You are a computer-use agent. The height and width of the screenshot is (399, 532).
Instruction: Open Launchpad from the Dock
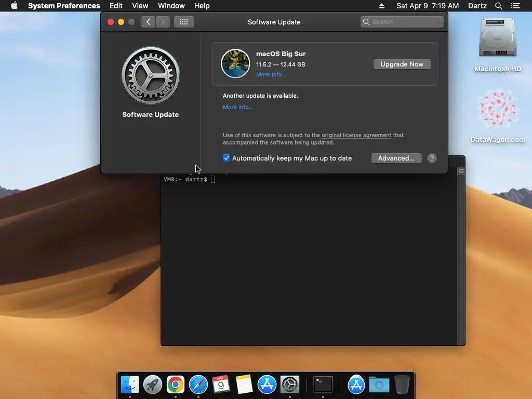[x=153, y=384]
